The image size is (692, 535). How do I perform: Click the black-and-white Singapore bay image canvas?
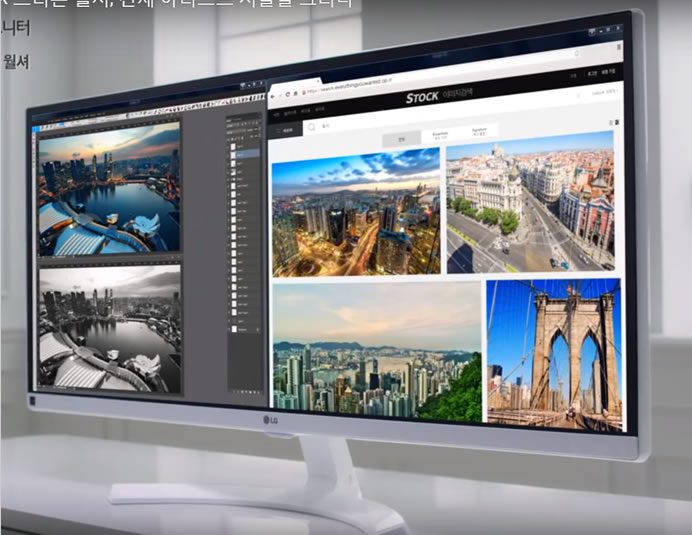coord(110,329)
